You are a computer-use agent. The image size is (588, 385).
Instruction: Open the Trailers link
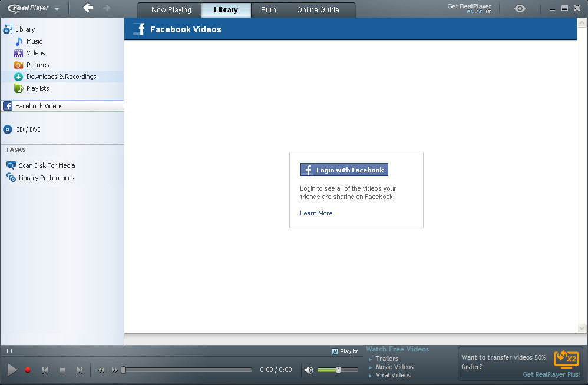point(387,359)
